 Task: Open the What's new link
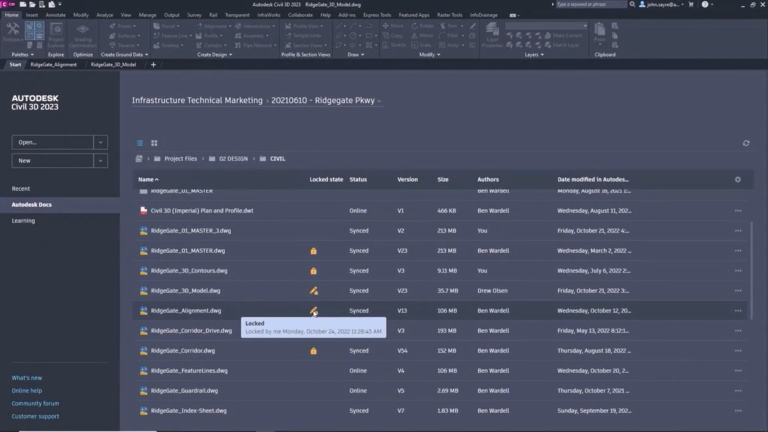[27, 378]
